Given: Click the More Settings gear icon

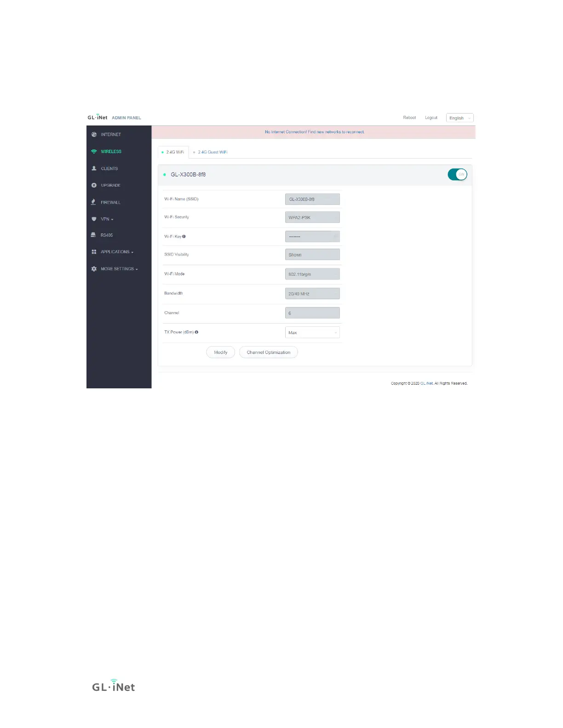Looking at the screenshot, I should (x=94, y=269).
